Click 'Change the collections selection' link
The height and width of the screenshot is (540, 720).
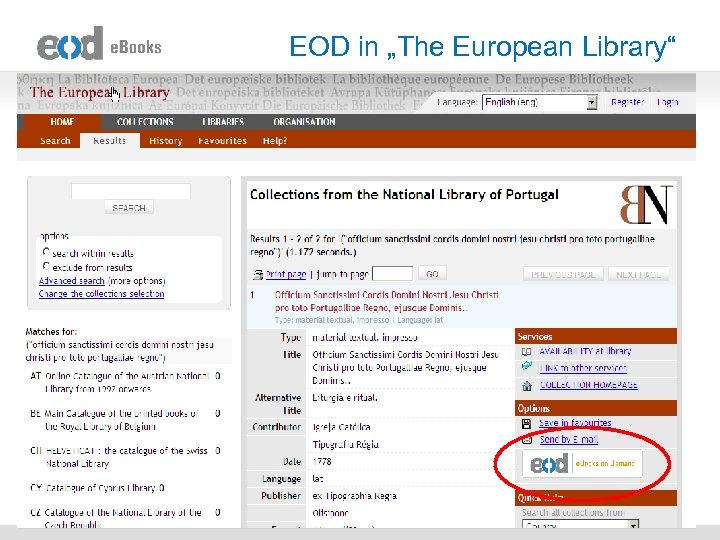(101, 294)
